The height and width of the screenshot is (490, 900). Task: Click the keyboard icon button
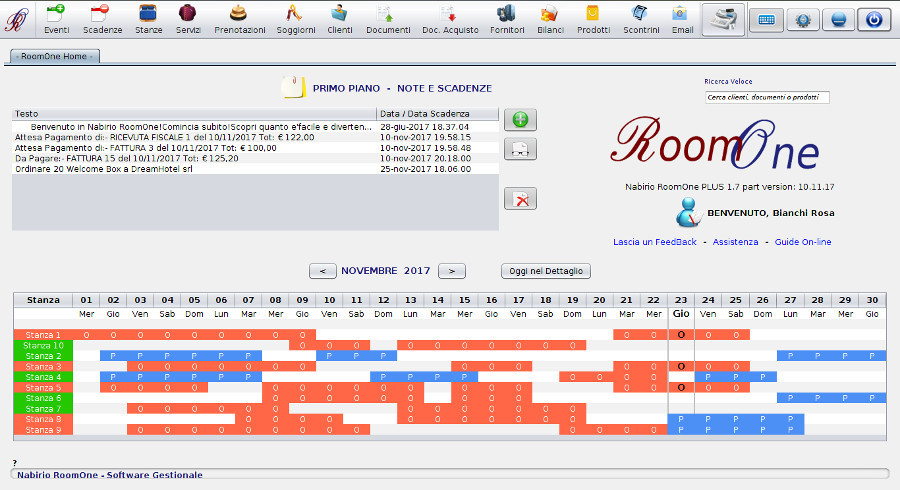(x=766, y=20)
